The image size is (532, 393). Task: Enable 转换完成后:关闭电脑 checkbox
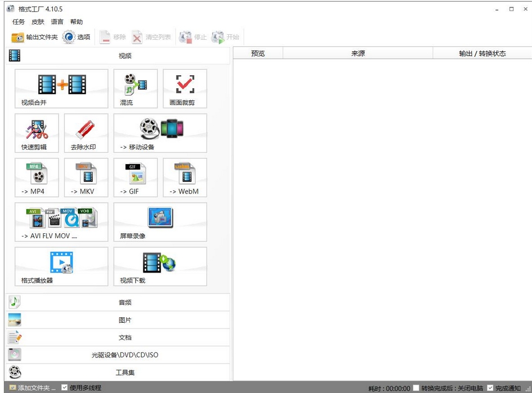(416, 388)
